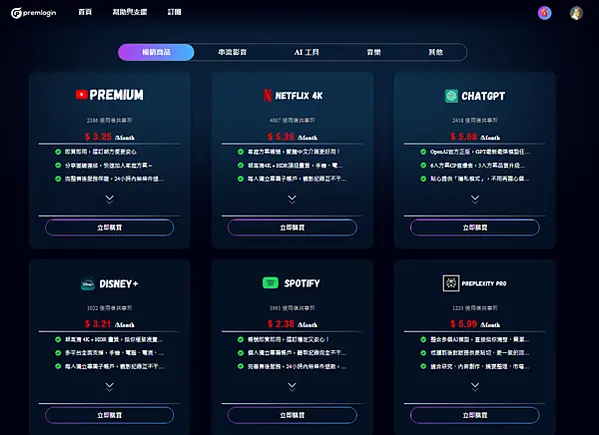
Task: Click 立即購買 button for Disney+
Action: click(109, 415)
